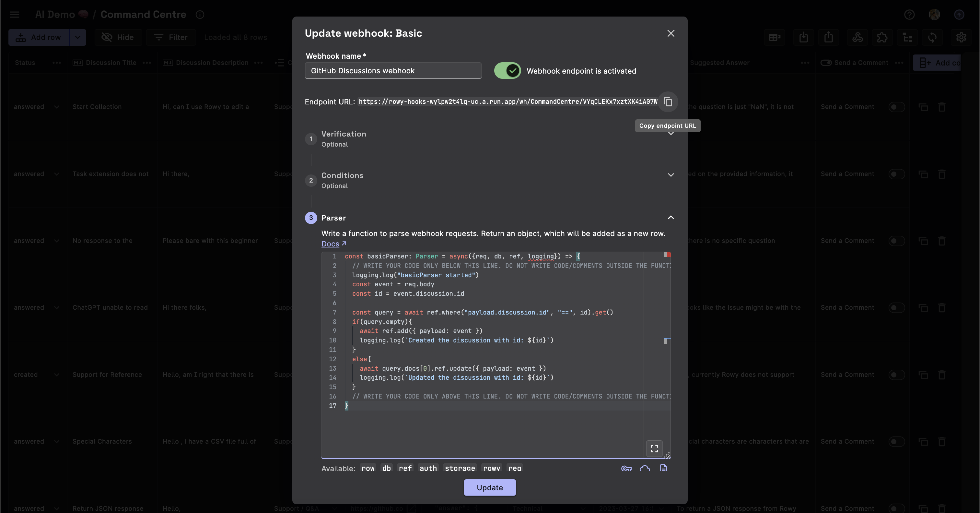Open Discussion Title column menu
The image size is (980, 513).
pyautogui.click(x=147, y=63)
